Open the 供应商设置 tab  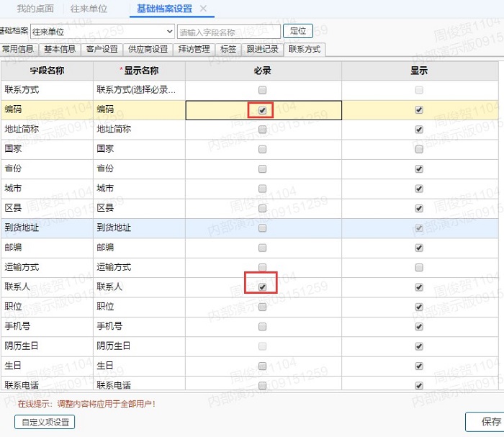(x=148, y=50)
